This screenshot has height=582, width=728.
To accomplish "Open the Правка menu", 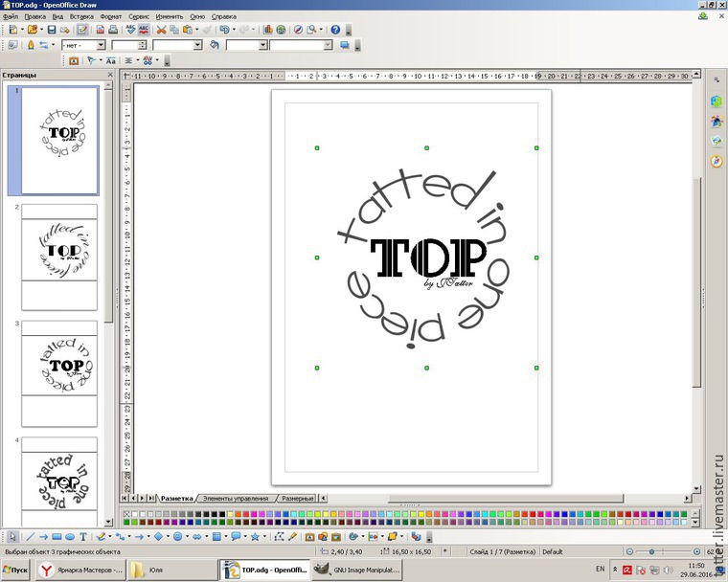I will click(35, 16).
